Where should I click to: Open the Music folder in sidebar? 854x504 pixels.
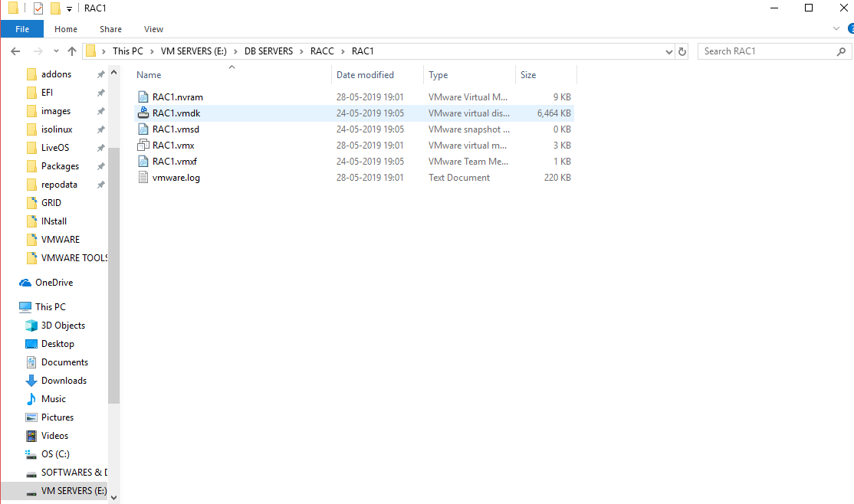coord(54,399)
